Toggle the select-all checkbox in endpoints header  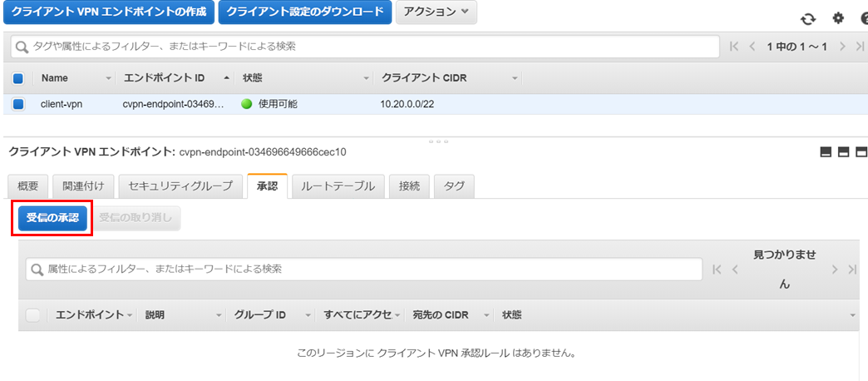[17, 78]
